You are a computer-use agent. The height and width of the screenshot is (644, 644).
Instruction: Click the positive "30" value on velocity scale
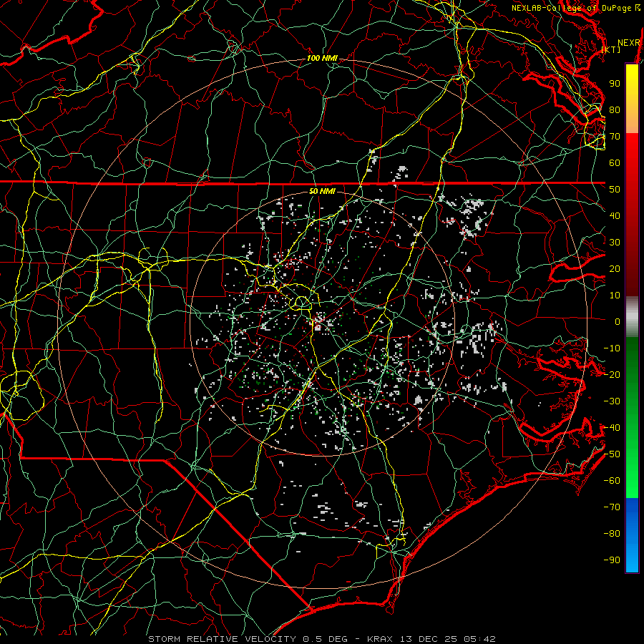coord(615,243)
